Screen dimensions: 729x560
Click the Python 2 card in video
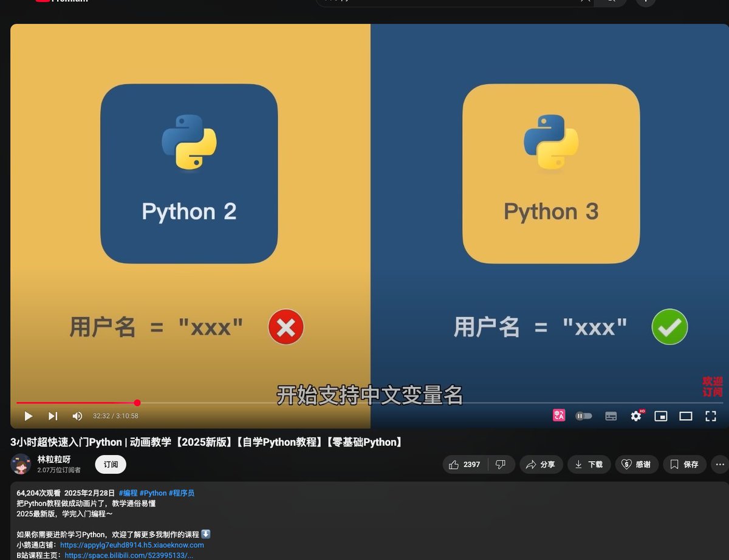[189, 174]
